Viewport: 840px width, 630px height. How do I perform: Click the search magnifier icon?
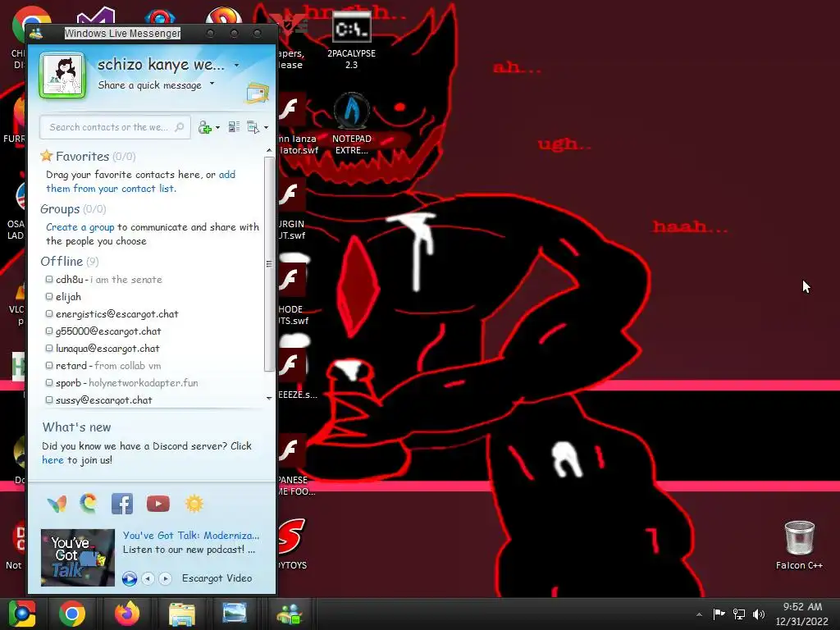(180, 127)
